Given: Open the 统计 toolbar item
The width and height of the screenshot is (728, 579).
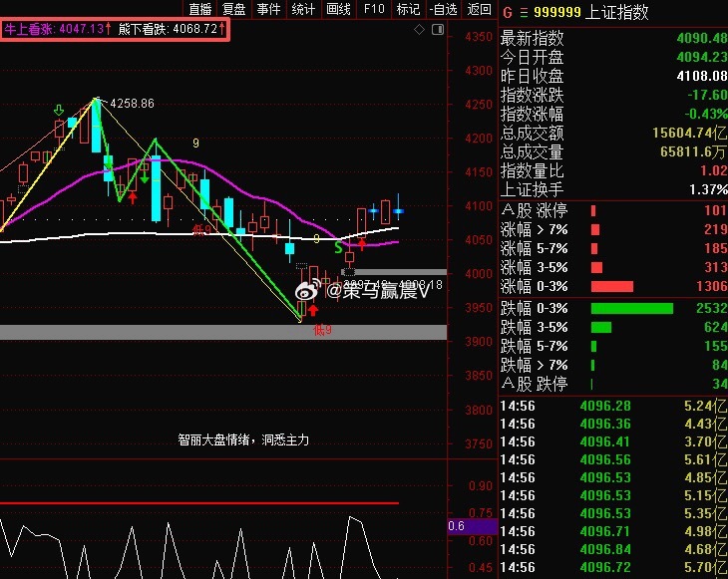Looking at the screenshot, I should coord(303,9).
